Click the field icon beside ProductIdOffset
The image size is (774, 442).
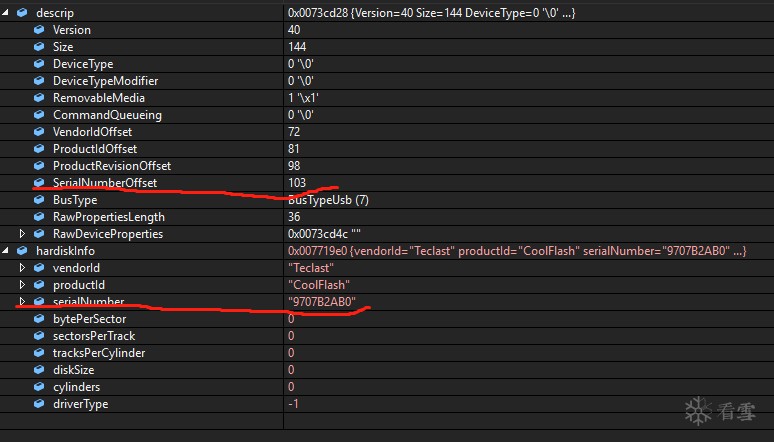(39, 149)
